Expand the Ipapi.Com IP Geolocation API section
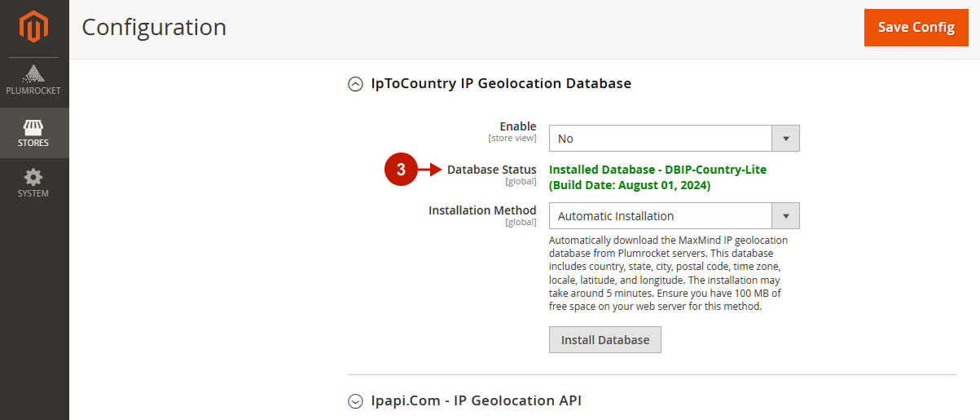The width and height of the screenshot is (980, 420). [x=355, y=401]
